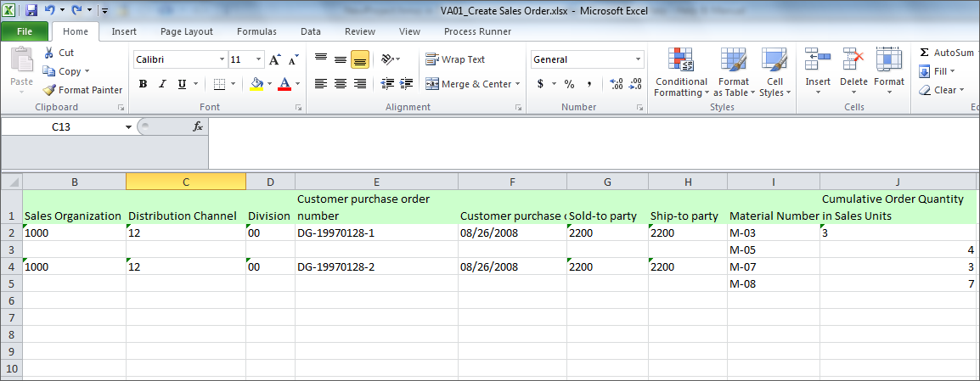Screen dimensions: 980x381
Task: Switch to the Page Layout tab
Action: point(187,31)
